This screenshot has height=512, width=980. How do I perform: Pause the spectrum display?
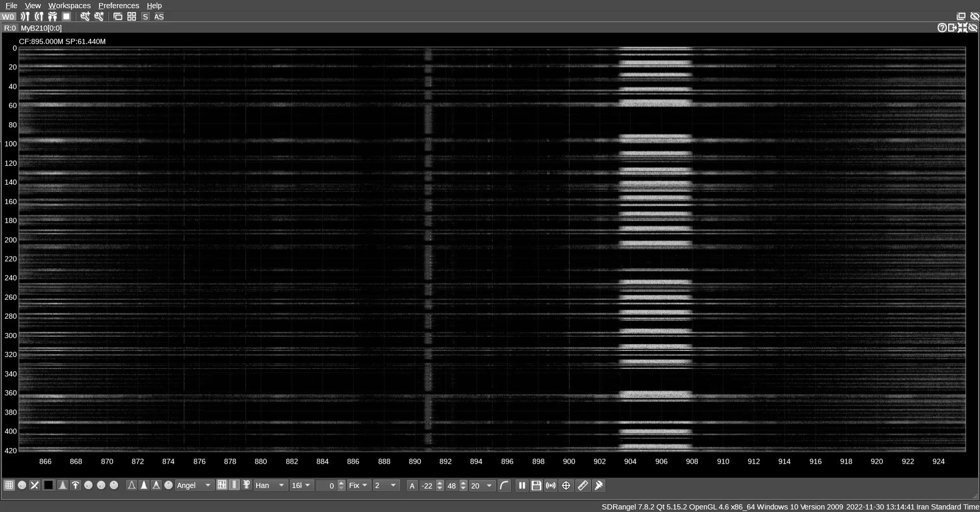(522, 485)
